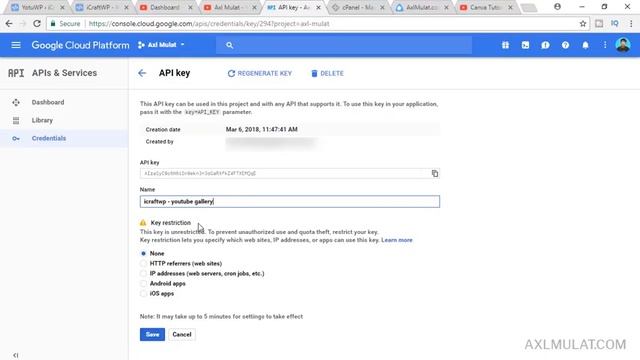
Task: Select the None restriction radio button
Action: tap(143, 253)
